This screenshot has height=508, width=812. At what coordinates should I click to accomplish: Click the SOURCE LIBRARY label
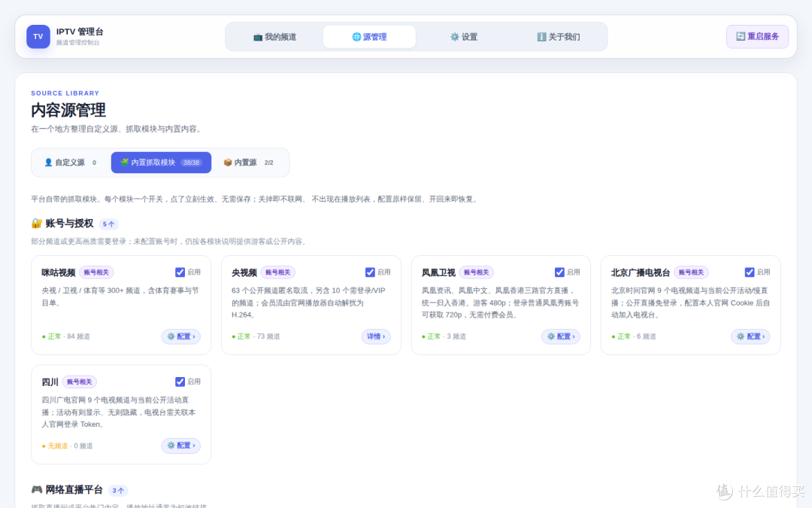[x=65, y=93]
